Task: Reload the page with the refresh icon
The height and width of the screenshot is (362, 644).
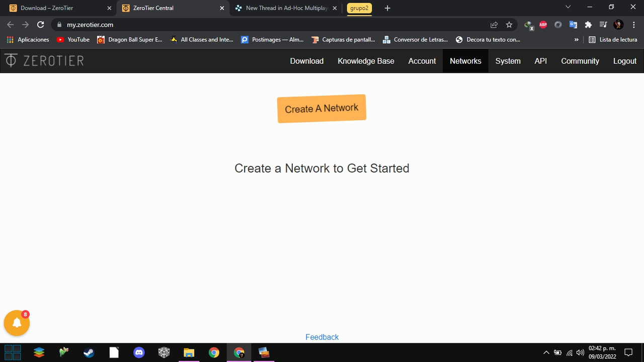Action: (41, 25)
